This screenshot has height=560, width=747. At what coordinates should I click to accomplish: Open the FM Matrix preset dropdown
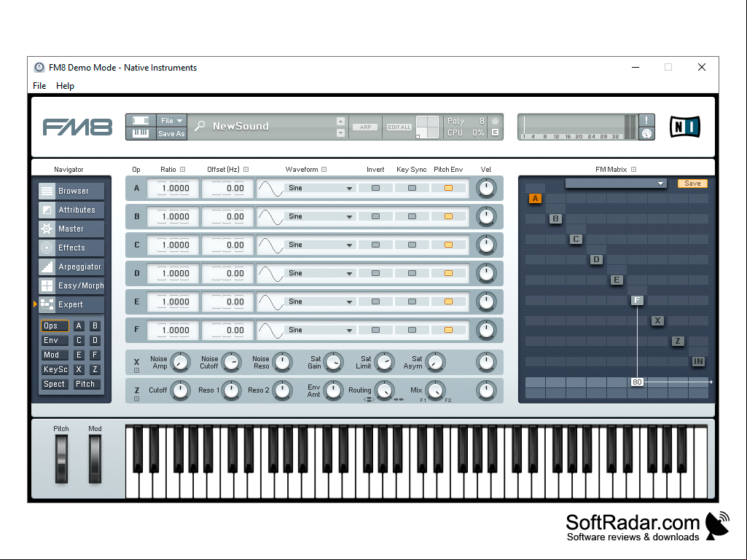click(616, 184)
